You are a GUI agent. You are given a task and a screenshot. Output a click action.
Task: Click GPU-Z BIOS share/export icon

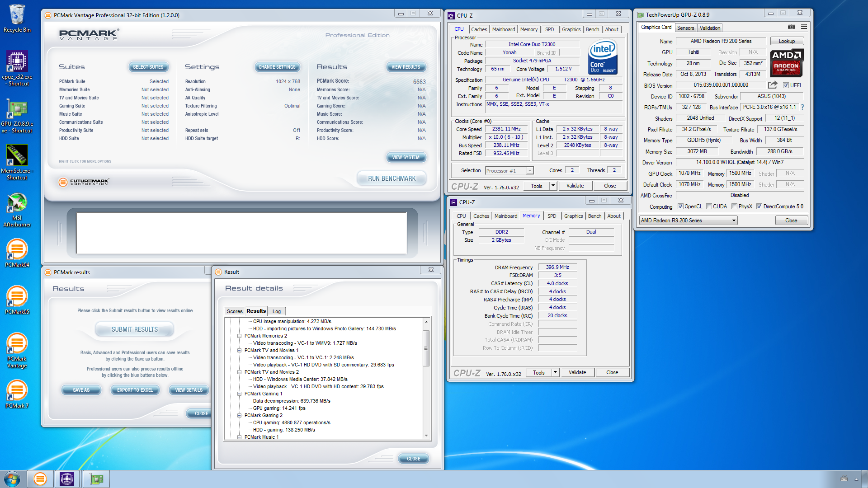pos(773,85)
